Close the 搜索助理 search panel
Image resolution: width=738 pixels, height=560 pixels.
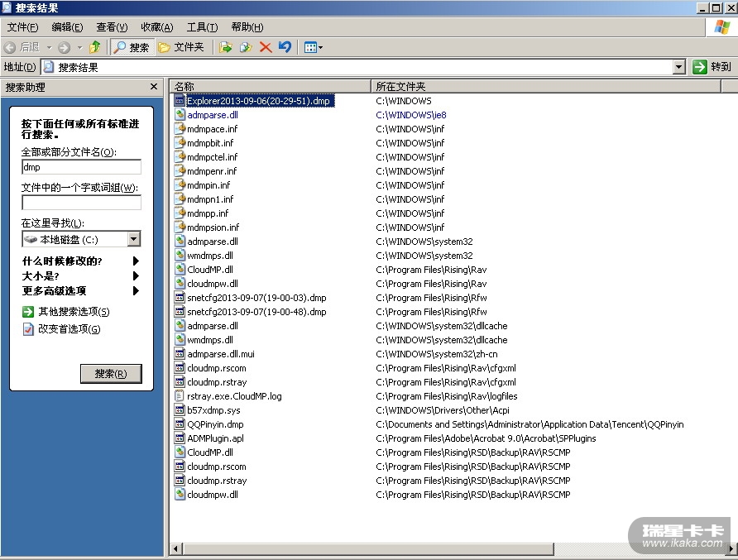point(154,87)
